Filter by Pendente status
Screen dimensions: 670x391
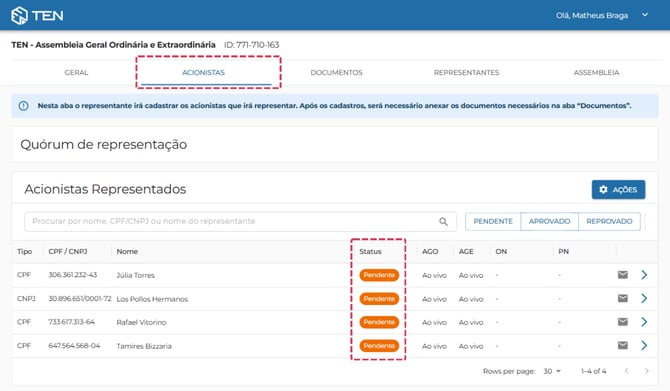(493, 221)
